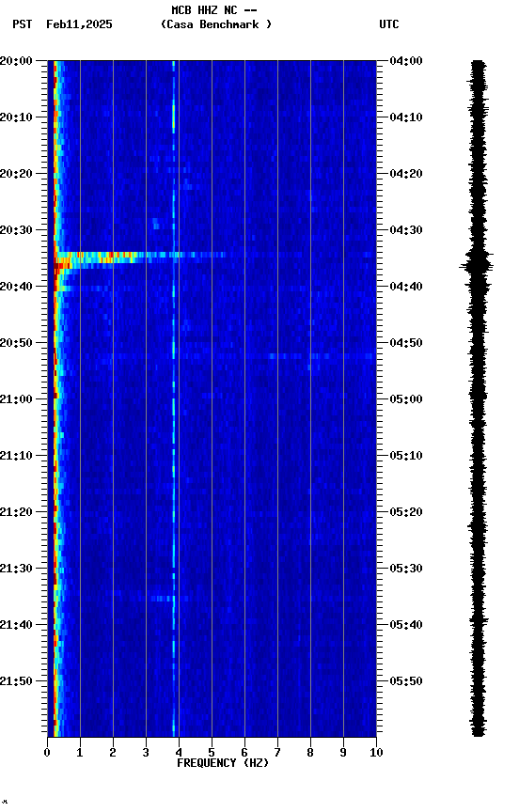519x812 pixels.
Task: Click the "0" frequency axis label
Action: 47,754
